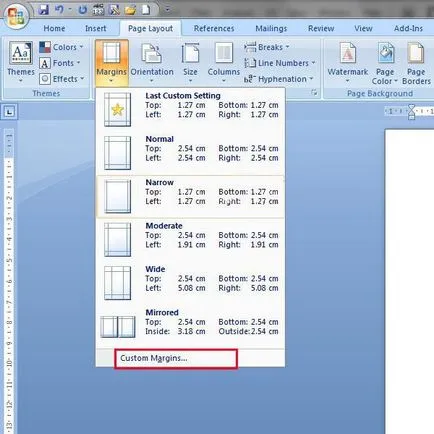434x434 pixels.
Task: Open the Orientation icon in Page Layout
Action: point(152,53)
